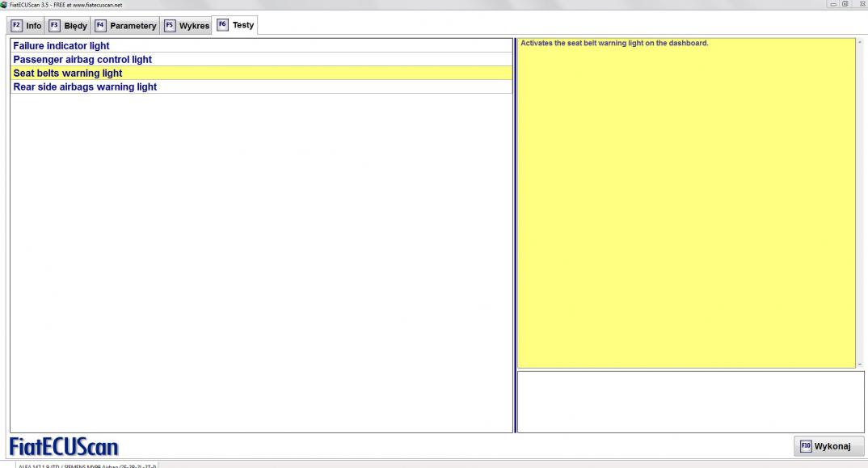Click the description panel scrollbar up arrow
Image resolution: width=868 pixels, height=468 pixels.
pos(860,42)
